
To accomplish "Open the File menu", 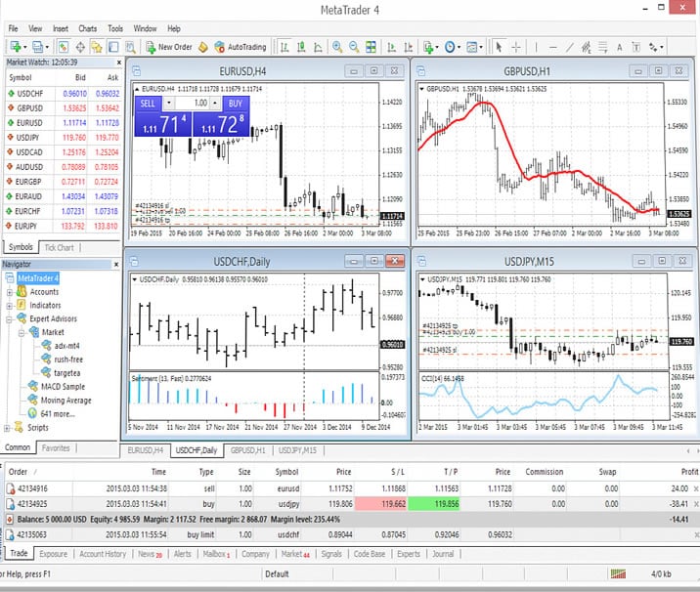I will [x=14, y=28].
